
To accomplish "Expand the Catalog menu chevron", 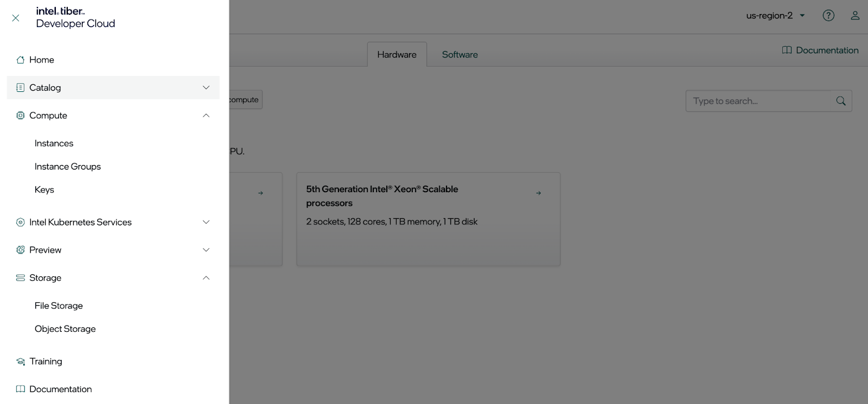I will click(206, 87).
